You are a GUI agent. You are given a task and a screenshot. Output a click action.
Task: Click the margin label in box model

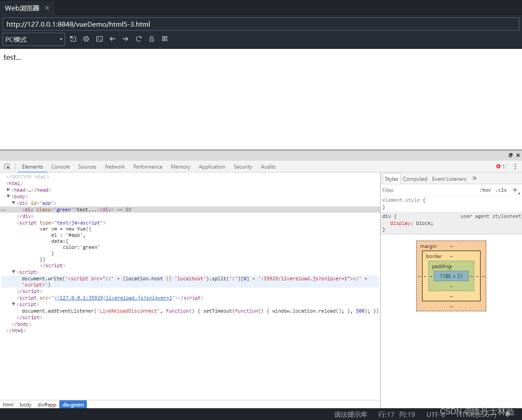click(428, 246)
